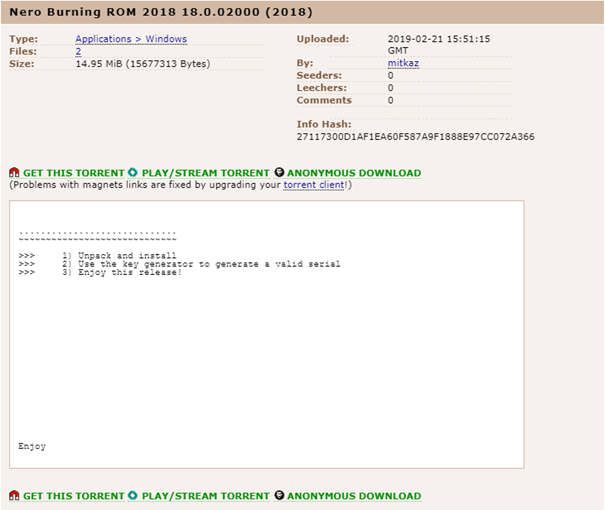Click upper PLAY/STREAM TORRENT link
The height and width of the screenshot is (510, 605).
206,173
